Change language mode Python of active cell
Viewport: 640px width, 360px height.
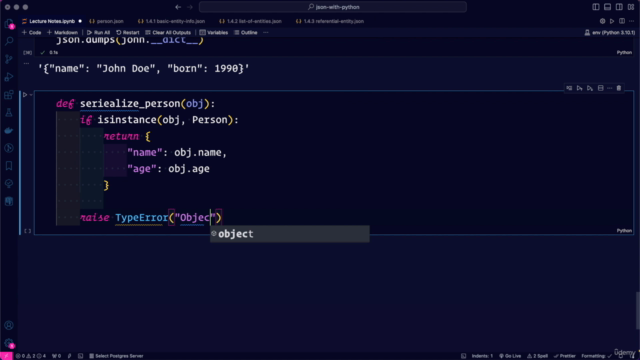point(624,231)
